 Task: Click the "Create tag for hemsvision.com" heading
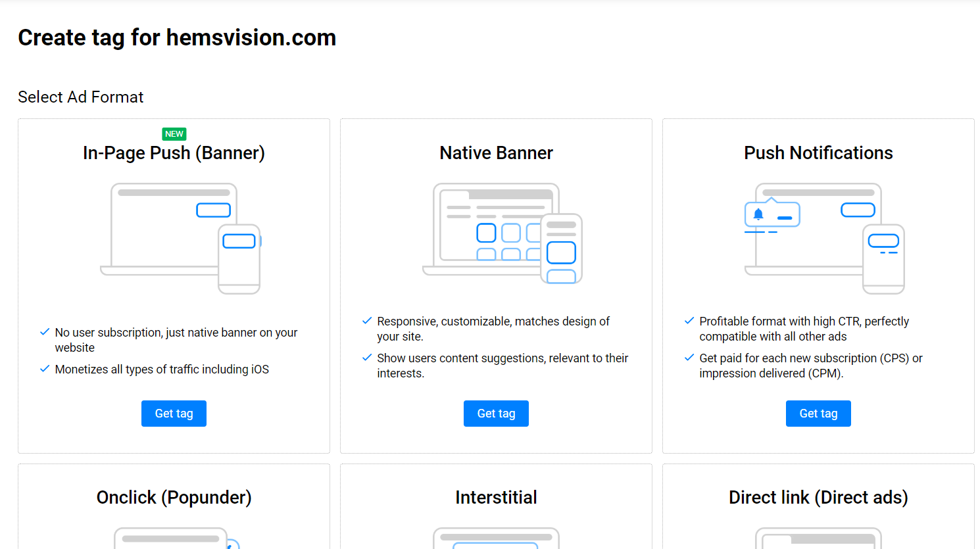click(x=177, y=37)
